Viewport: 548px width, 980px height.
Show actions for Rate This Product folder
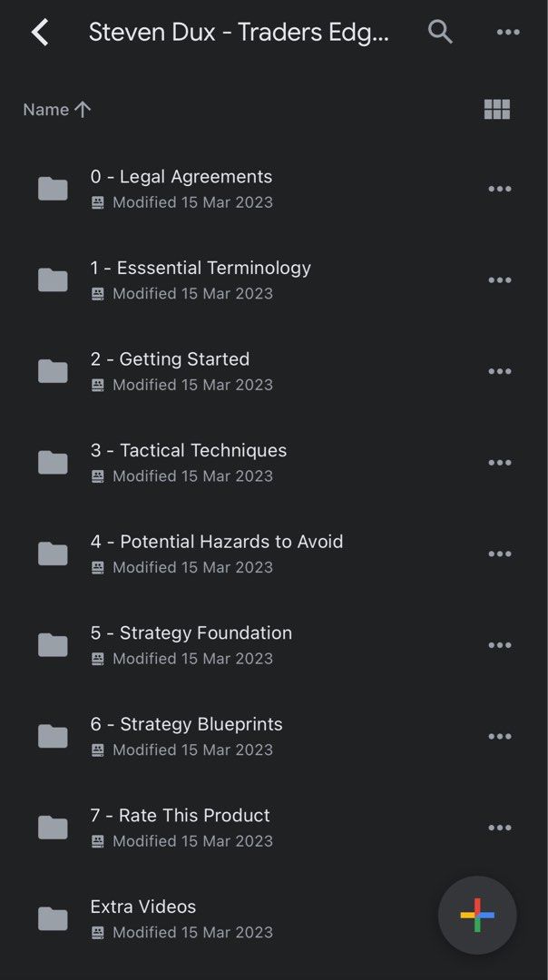point(500,828)
